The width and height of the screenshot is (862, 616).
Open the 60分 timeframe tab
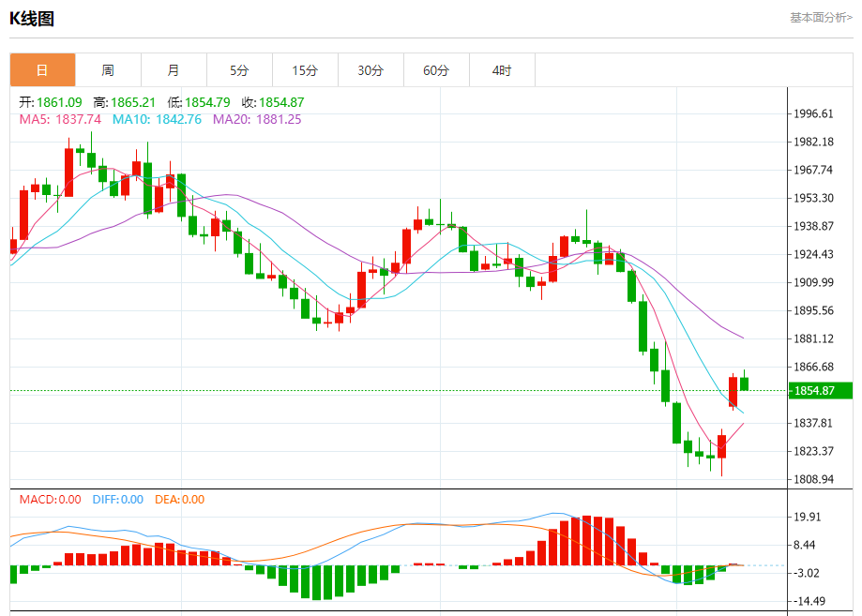coord(436,69)
